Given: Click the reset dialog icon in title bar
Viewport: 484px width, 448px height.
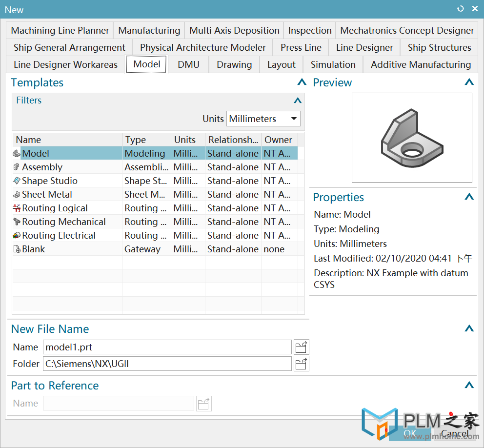Looking at the screenshot, I should 460,9.
